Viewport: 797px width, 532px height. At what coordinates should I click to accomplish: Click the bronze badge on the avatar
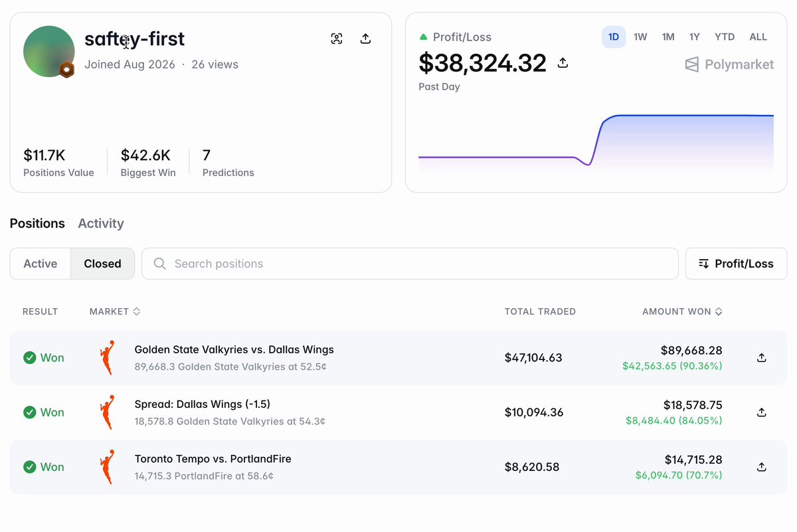click(66, 70)
